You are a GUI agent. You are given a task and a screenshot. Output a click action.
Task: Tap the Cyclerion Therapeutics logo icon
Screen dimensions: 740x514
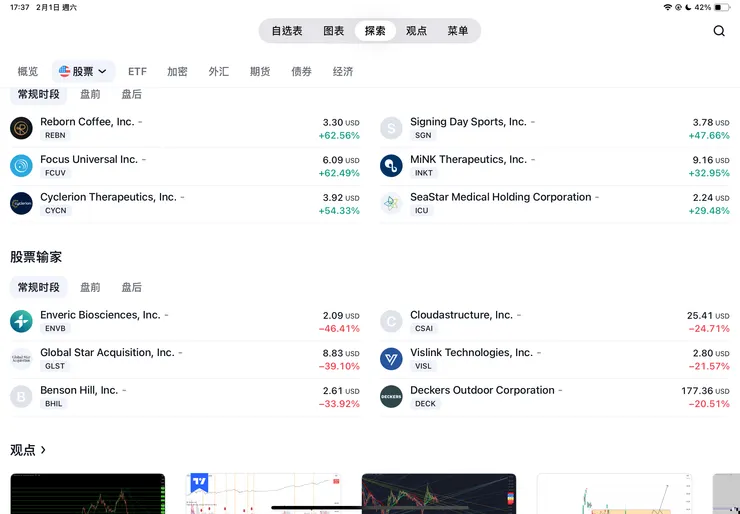tap(21, 203)
